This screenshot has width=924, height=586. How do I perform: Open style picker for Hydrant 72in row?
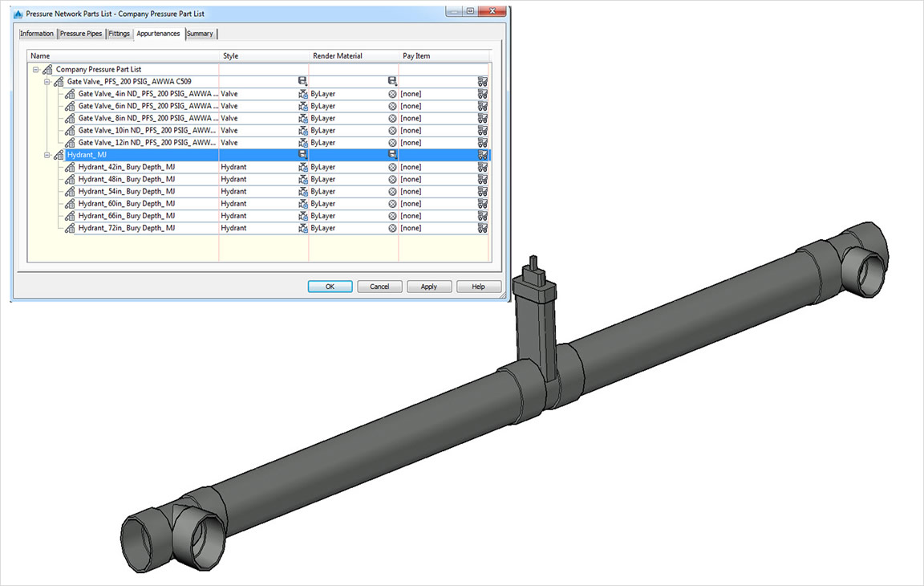[303, 228]
